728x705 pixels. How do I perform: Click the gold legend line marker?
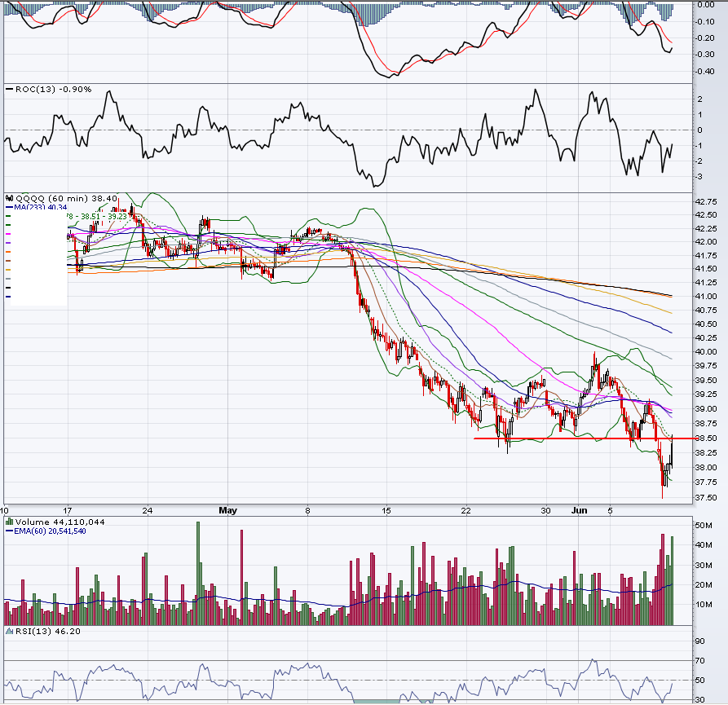[x=8, y=270]
